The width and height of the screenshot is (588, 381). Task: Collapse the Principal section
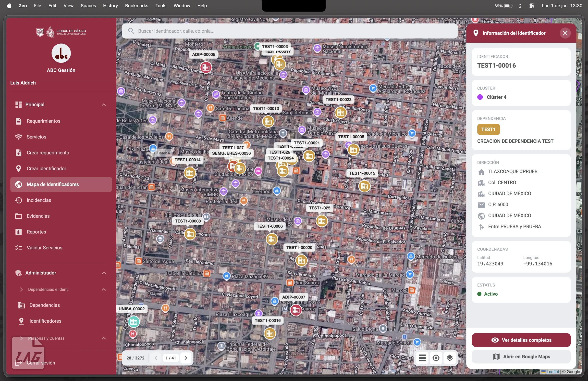tap(104, 105)
